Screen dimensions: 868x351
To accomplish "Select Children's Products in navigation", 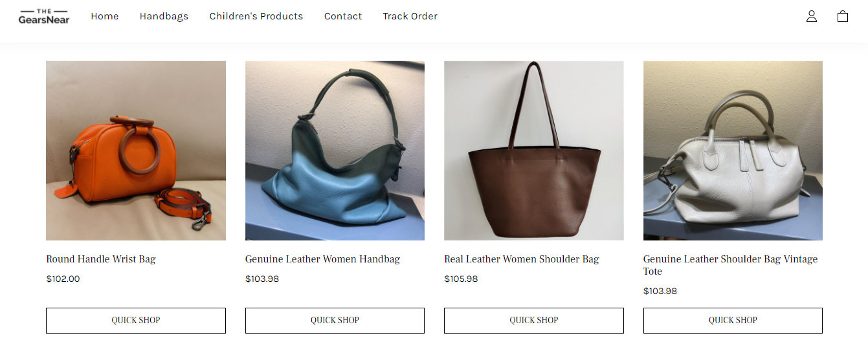I will pyautogui.click(x=256, y=16).
